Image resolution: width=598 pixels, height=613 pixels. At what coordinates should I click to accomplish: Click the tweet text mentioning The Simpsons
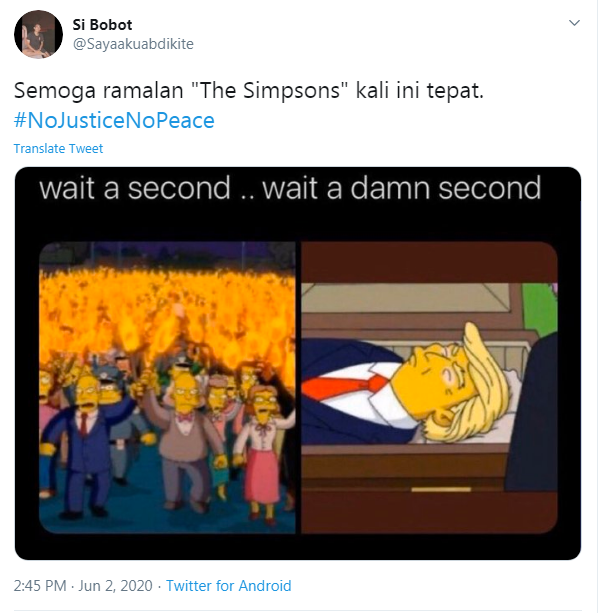coord(249,90)
